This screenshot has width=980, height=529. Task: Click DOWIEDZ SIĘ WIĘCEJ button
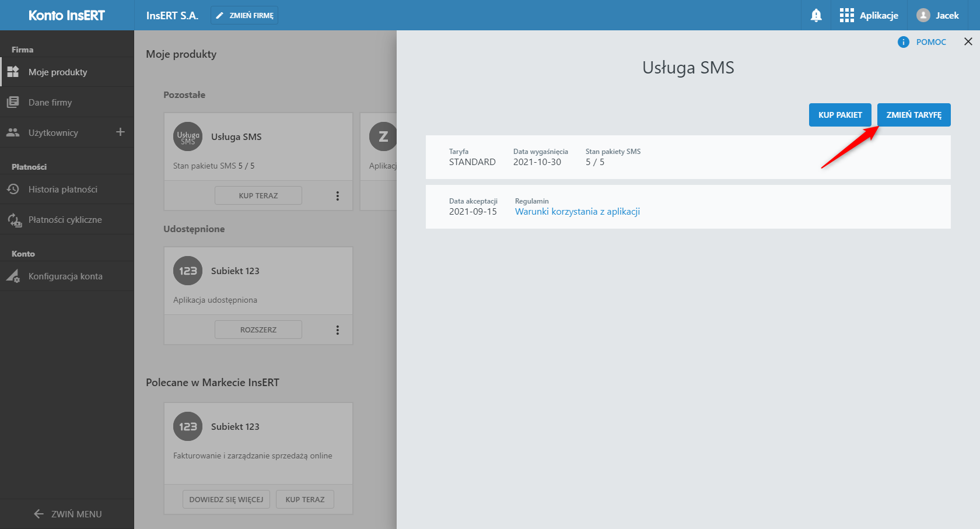[226, 499]
